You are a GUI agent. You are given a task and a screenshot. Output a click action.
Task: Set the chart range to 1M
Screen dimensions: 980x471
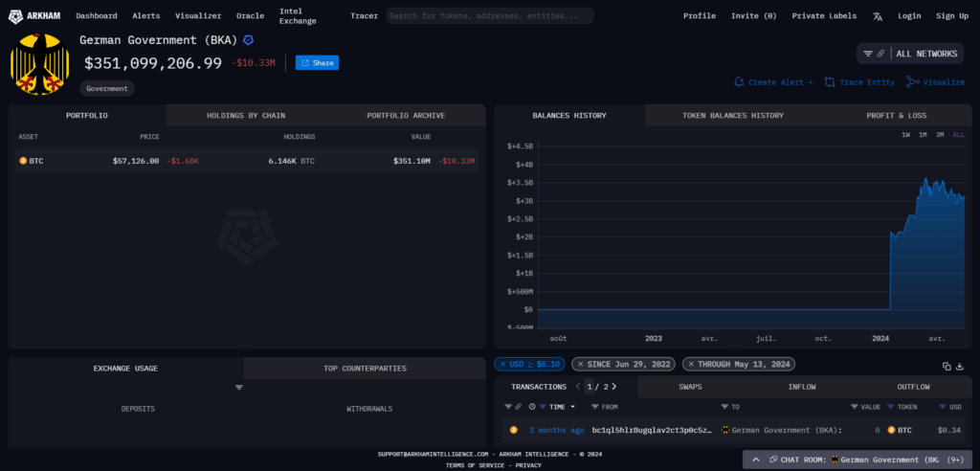[x=923, y=134]
